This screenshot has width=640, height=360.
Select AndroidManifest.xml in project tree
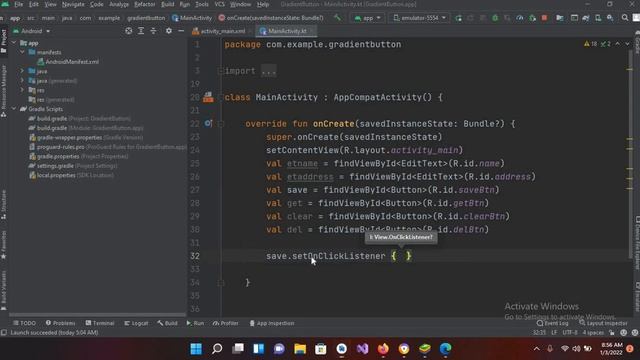68,62
